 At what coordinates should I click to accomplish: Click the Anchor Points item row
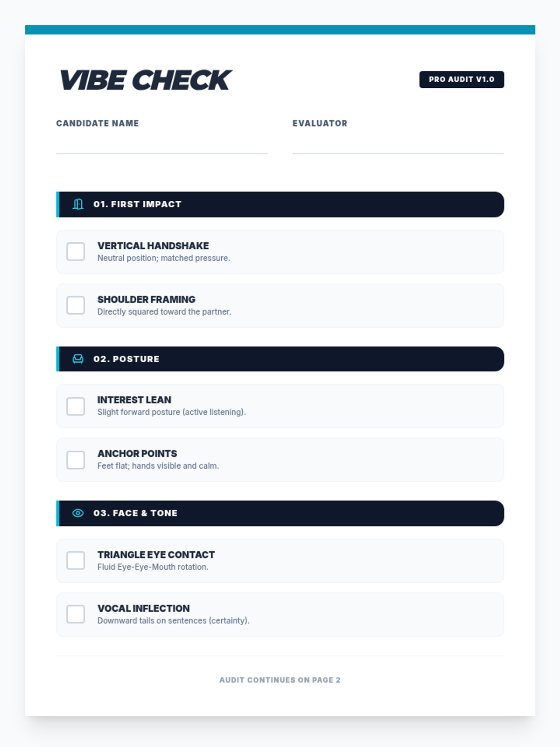[280, 460]
